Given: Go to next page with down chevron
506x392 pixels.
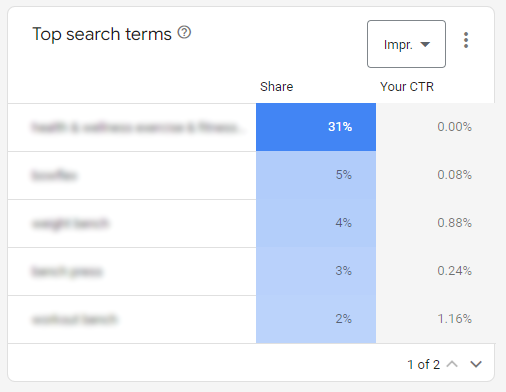Looking at the screenshot, I should (x=476, y=364).
